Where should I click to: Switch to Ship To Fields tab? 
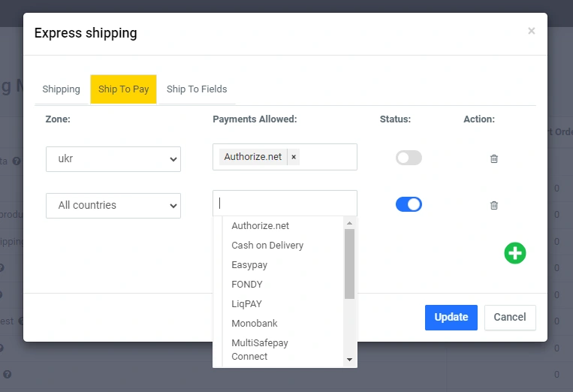click(x=197, y=89)
